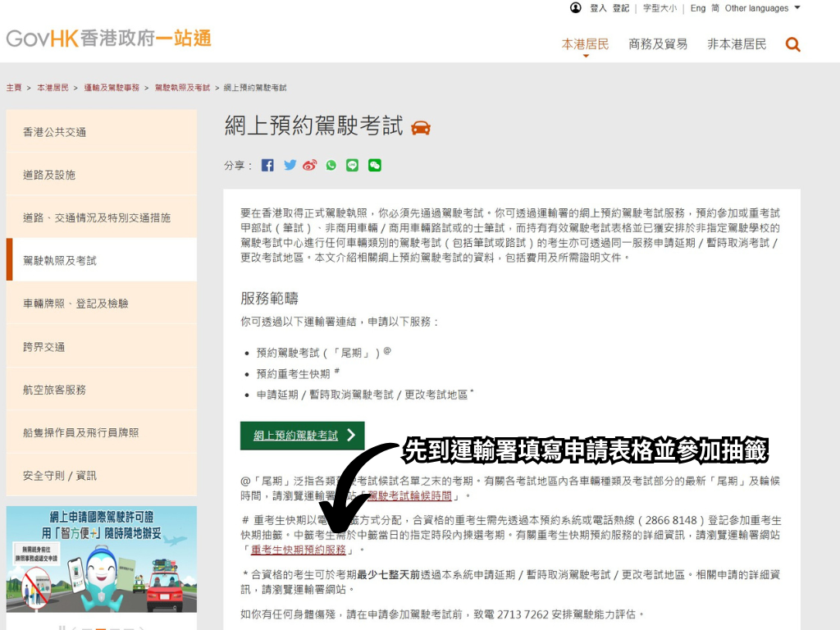The image size is (840, 630).
Task: Click 登記 register link
Action: pos(621,8)
